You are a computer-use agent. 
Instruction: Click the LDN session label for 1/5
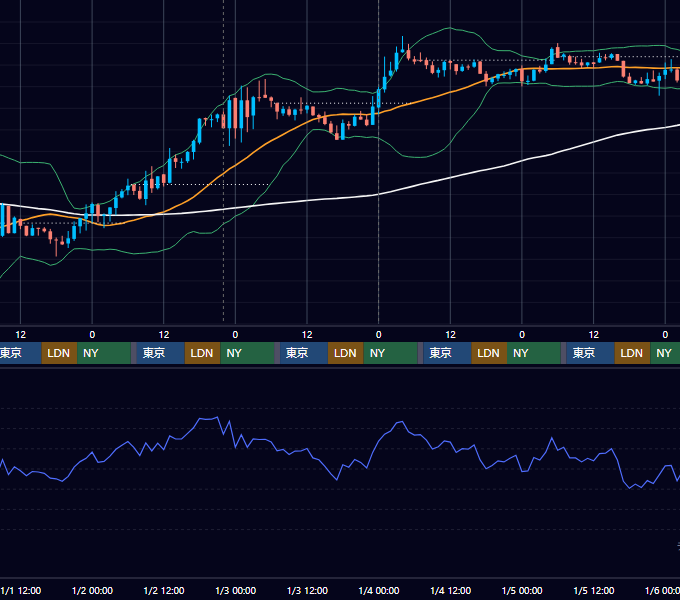click(x=632, y=353)
